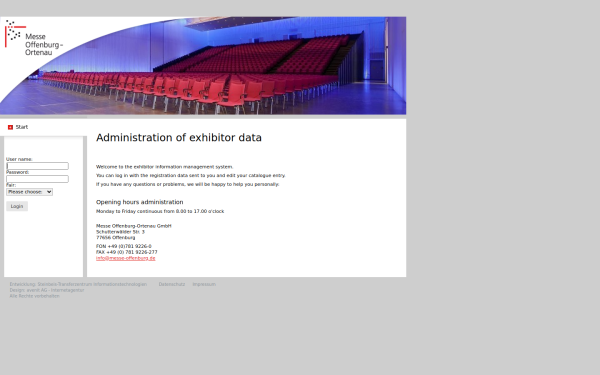This screenshot has width=600, height=375.
Task: Click the 'Schutterwälder Str. 3' text
Action: click(120, 232)
